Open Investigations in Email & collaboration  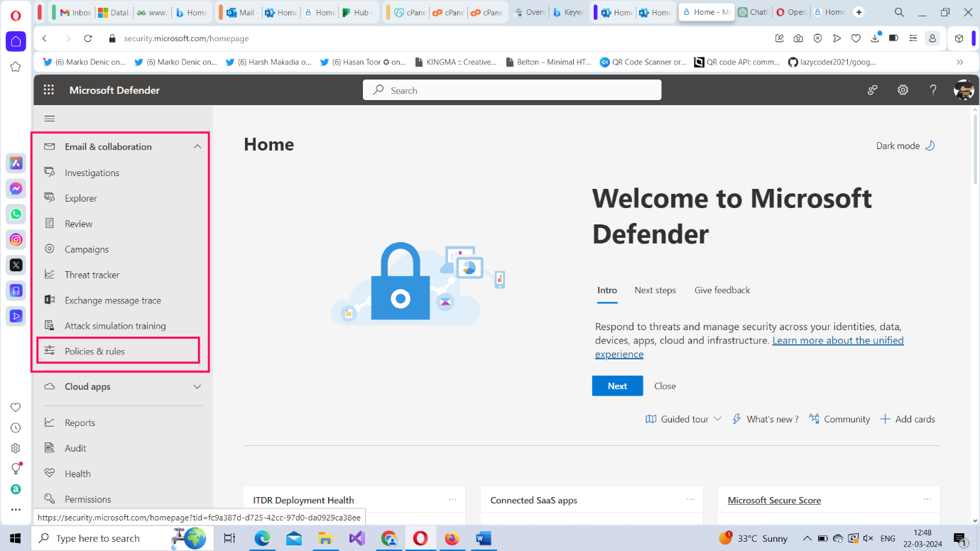92,173
